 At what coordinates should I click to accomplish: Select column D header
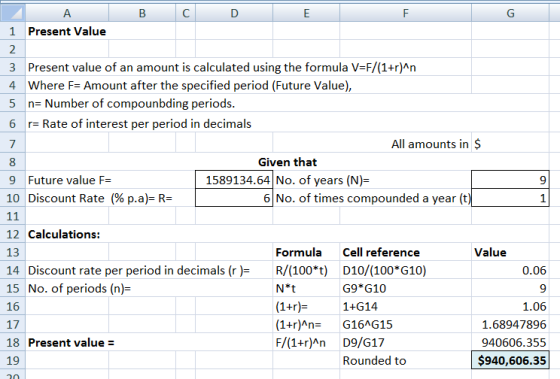[x=234, y=13]
